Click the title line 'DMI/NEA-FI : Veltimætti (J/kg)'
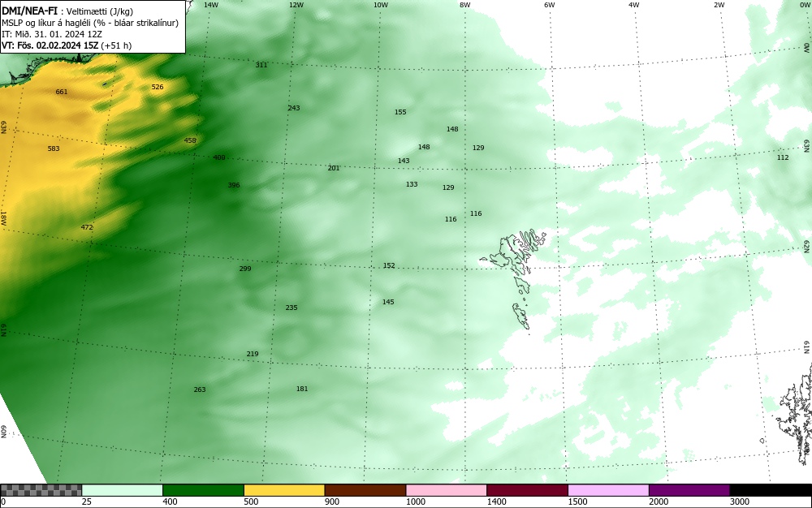 click(x=67, y=11)
